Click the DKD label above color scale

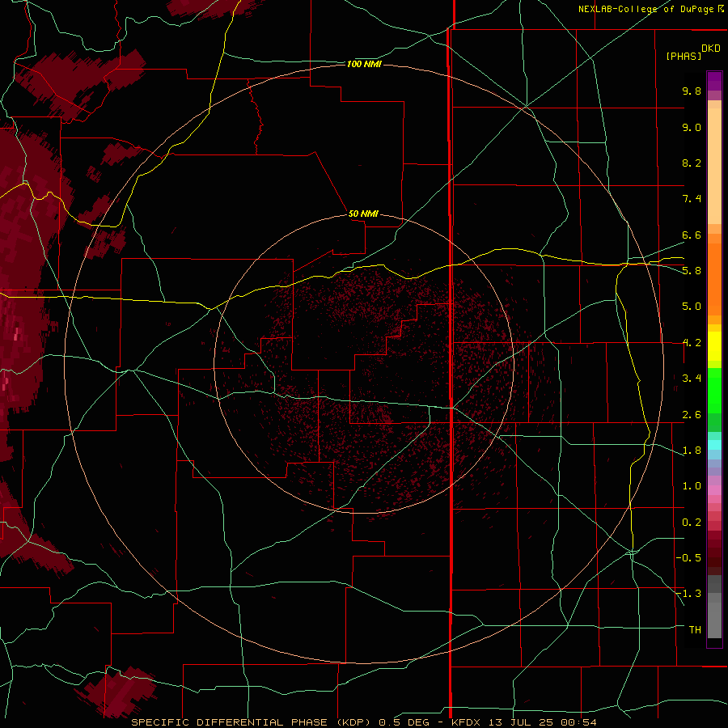pyautogui.click(x=711, y=49)
